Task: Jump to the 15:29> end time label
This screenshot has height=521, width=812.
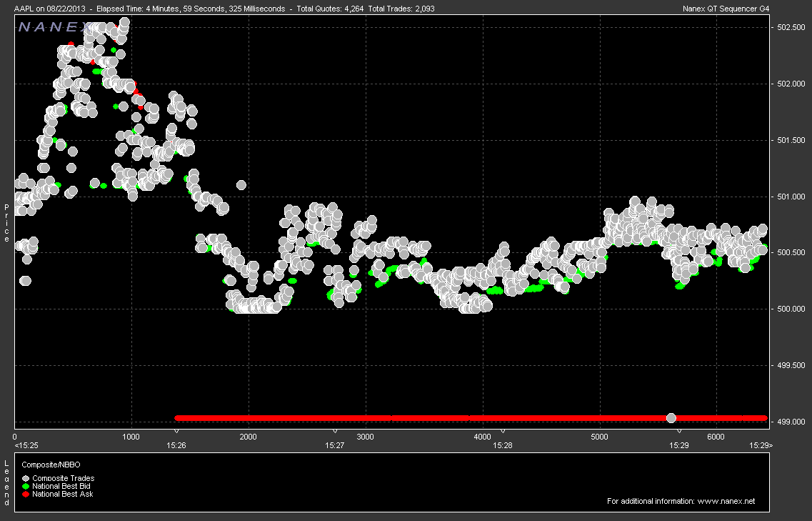Action: (x=760, y=445)
